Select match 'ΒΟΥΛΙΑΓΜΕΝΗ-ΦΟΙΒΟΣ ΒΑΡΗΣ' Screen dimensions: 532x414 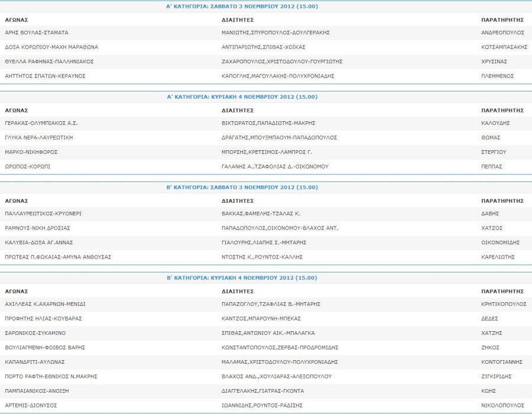(x=45, y=348)
